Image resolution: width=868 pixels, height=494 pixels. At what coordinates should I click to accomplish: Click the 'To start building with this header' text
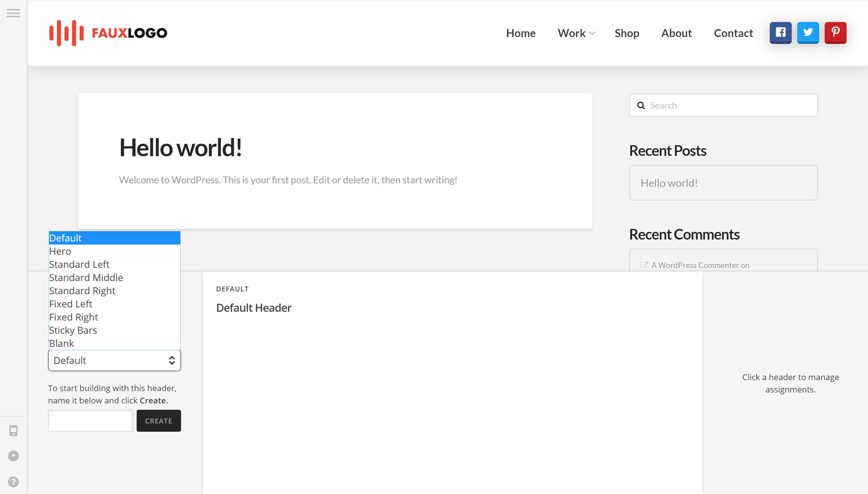click(x=112, y=394)
